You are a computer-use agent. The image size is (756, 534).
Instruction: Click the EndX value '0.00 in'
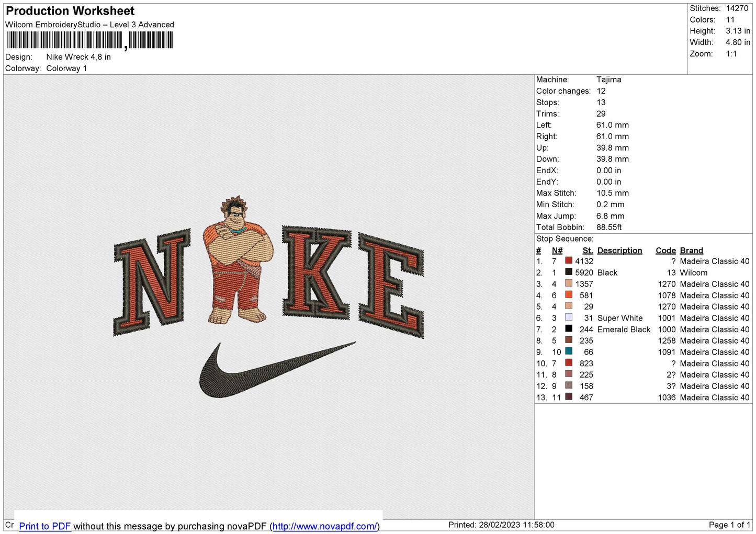609,171
